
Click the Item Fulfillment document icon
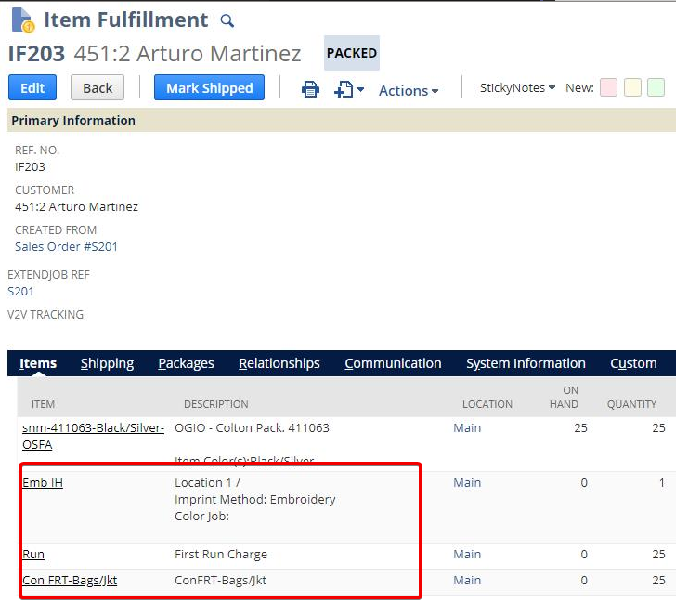pos(23,20)
